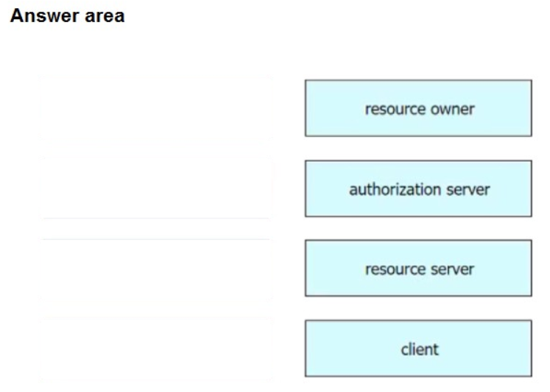Select the authorization server box
Screen dimensions: 550x392
[x=417, y=188]
